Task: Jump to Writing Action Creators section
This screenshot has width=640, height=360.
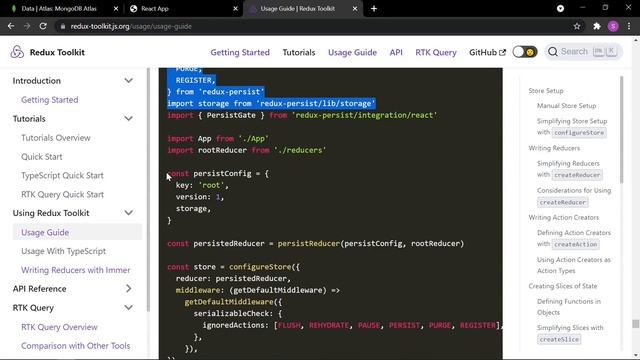Action: (564, 218)
